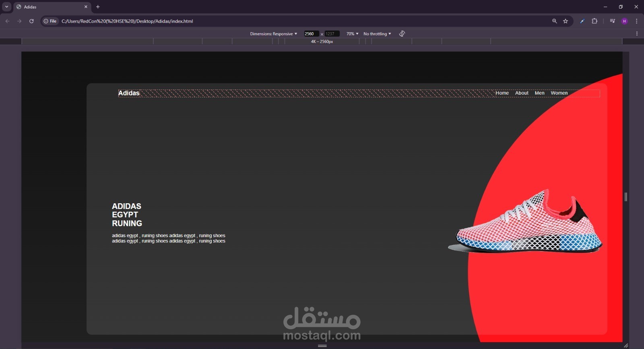This screenshot has height=349, width=644.
Task: Open the 70% zoom dropdown
Action: (352, 34)
